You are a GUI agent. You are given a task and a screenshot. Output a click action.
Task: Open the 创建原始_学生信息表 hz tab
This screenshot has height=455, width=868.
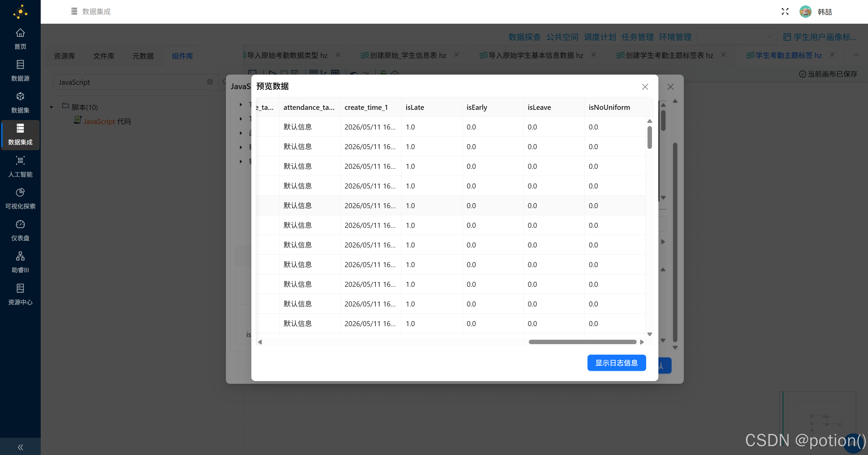(x=408, y=55)
